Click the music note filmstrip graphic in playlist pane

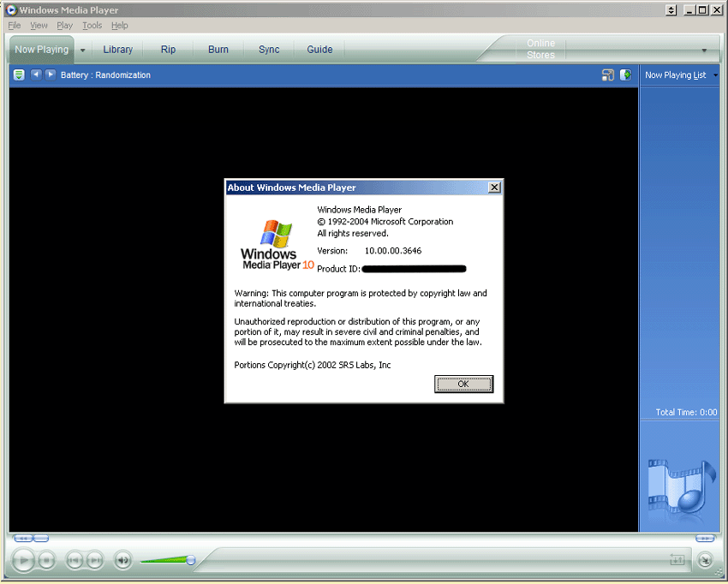click(682, 486)
